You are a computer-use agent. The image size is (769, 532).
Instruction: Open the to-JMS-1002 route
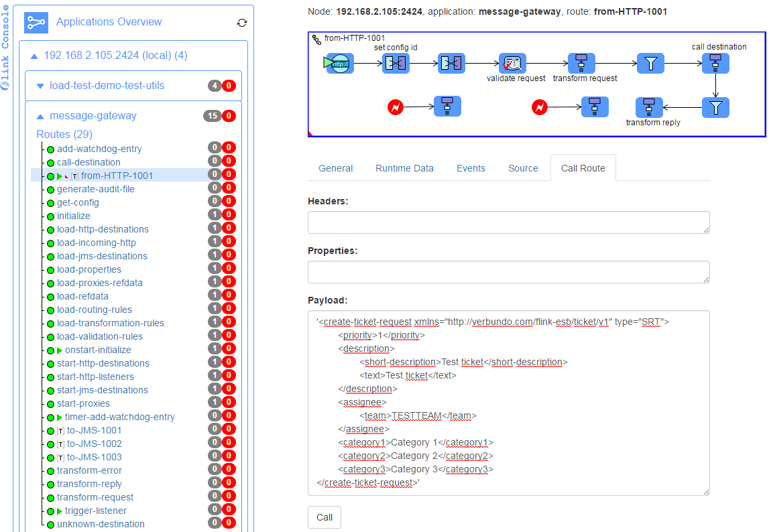94,444
